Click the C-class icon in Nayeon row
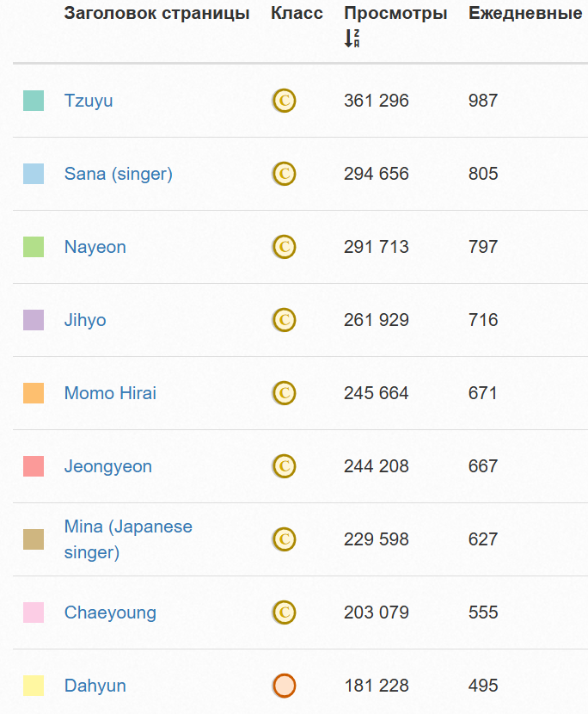 pos(284,247)
